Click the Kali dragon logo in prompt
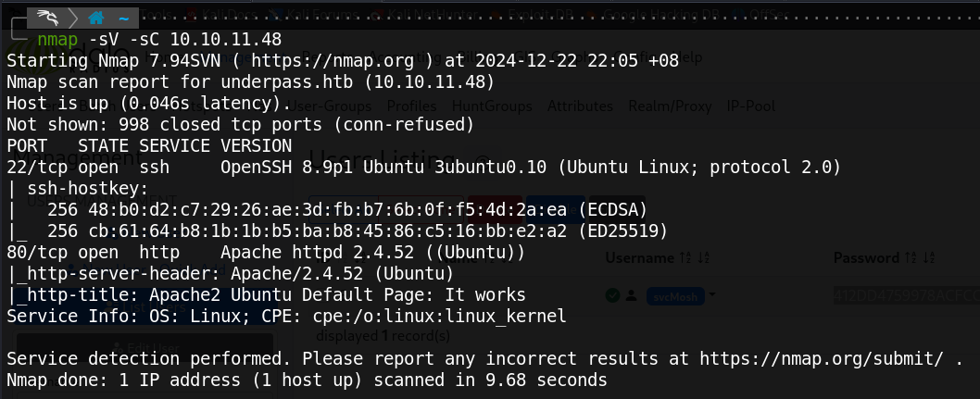 point(49,17)
